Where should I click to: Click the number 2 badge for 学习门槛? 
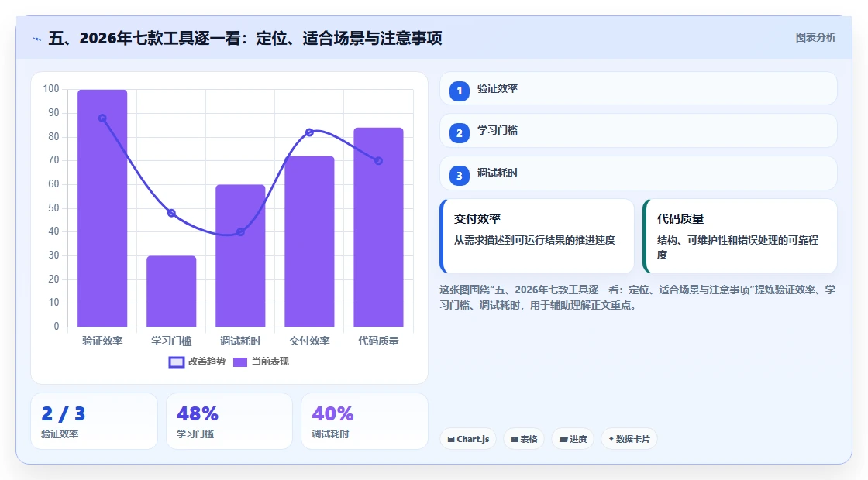point(459,133)
